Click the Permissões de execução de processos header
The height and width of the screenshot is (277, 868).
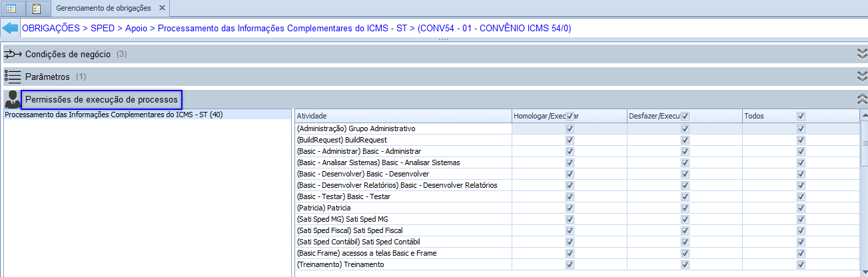click(102, 100)
